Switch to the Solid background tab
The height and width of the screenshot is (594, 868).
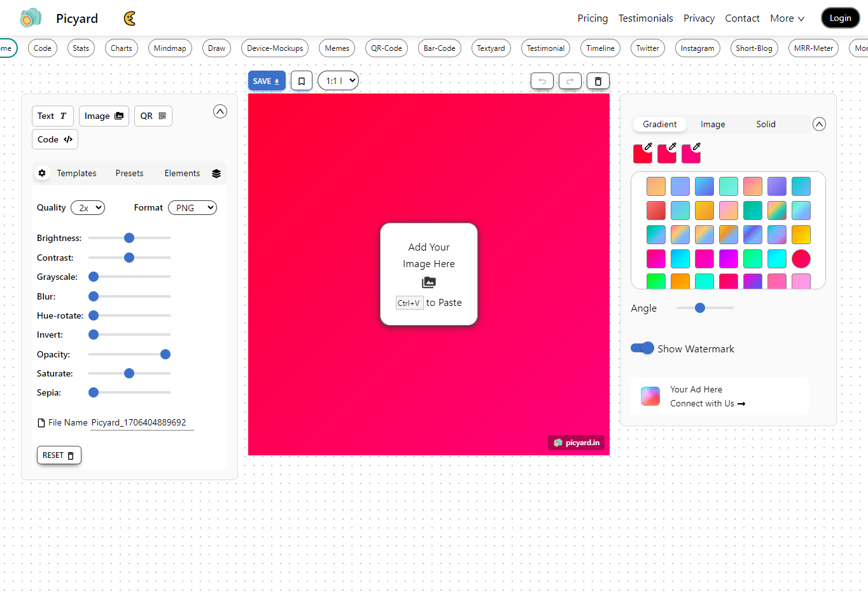766,124
